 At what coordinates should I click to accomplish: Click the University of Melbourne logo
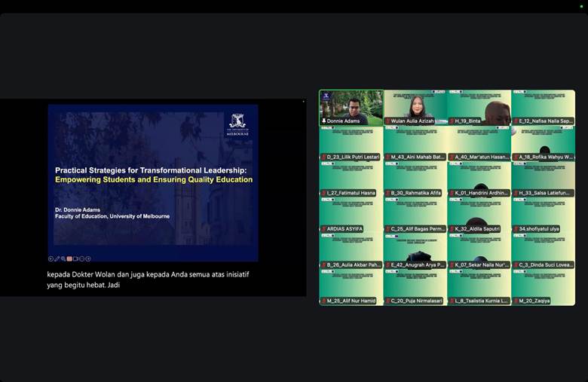pos(238,124)
